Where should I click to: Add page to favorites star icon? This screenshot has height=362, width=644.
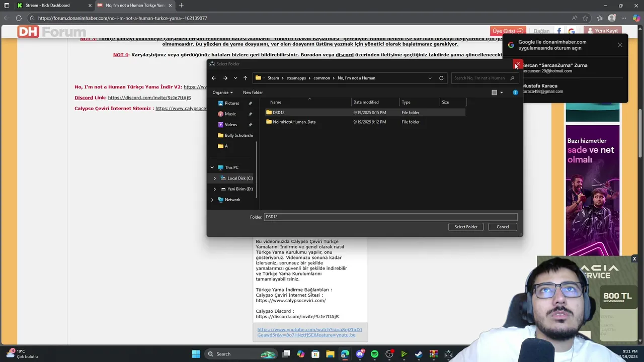pyautogui.click(x=585, y=18)
